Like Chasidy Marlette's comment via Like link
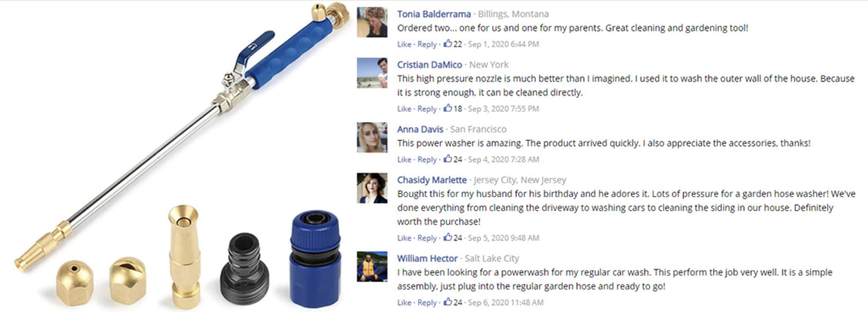The height and width of the screenshot is (312, 868). pos(404,238)
